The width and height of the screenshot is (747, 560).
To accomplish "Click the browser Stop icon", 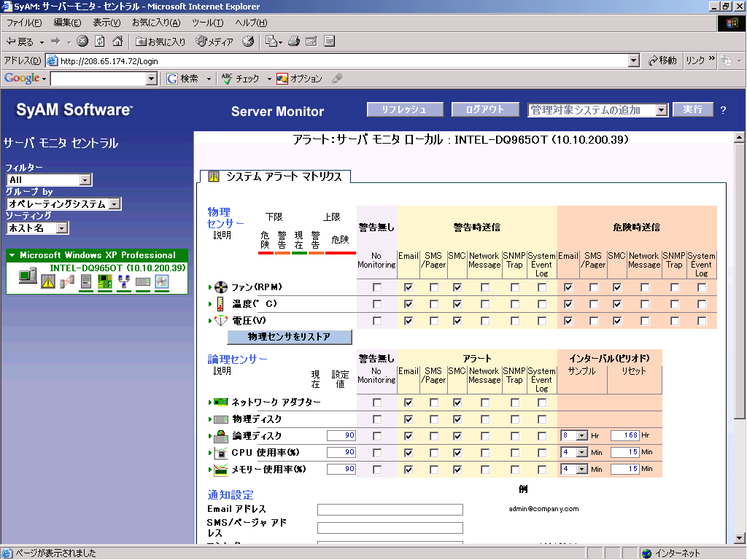I will [x=82, y=42].
